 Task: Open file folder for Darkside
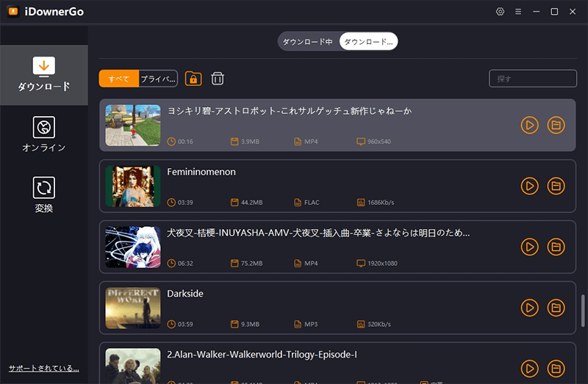pyautogui.click(x=556, y=308)
